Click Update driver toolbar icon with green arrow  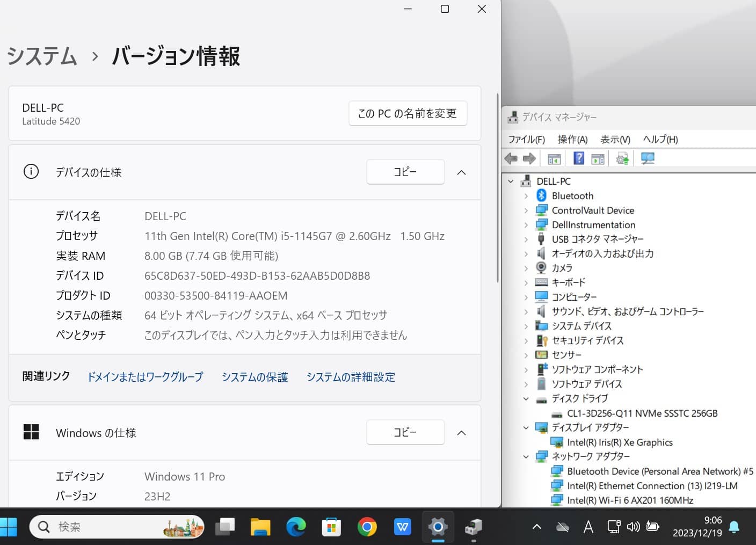click(x=622, y=158)
